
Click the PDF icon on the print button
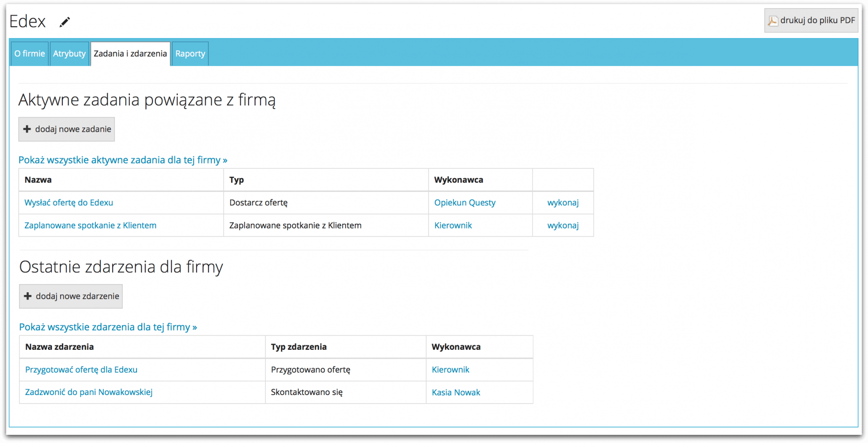(x=773, y=20)
